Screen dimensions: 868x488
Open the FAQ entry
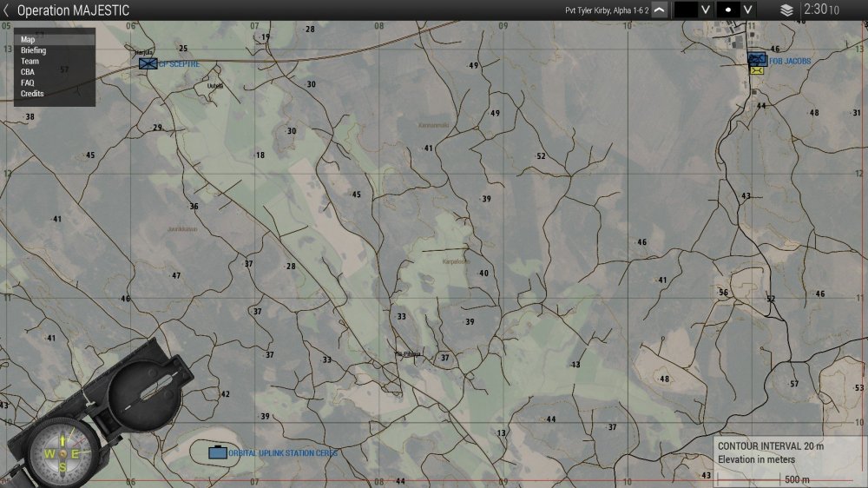tap(28, 82)
